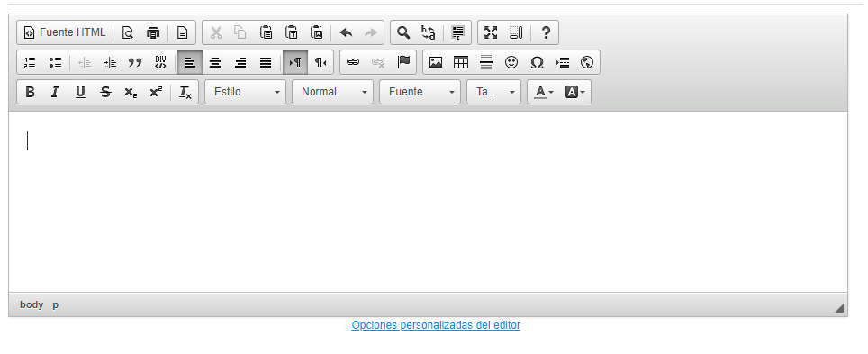Maximize the editor with expand icon

[491, 32]
